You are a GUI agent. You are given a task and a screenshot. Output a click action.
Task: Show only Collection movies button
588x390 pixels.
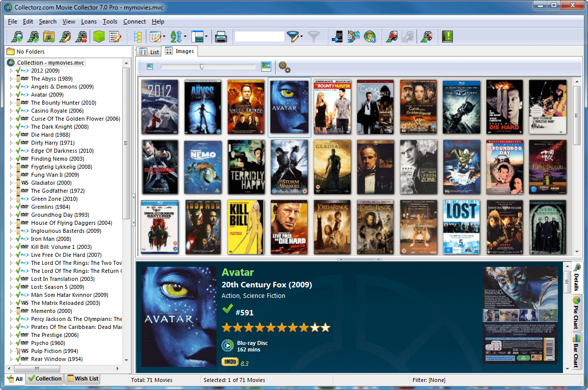[x=45, y=379]
